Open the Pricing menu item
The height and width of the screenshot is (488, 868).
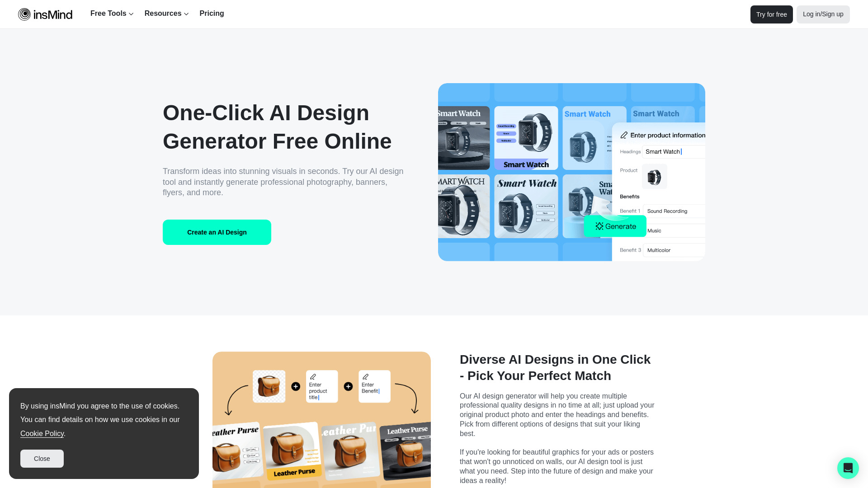(212, 13)
